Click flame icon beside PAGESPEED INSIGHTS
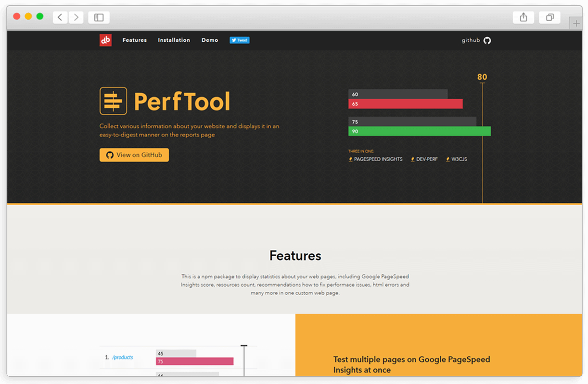The height and width of the screenshot is (384, 588). point(350,159)
